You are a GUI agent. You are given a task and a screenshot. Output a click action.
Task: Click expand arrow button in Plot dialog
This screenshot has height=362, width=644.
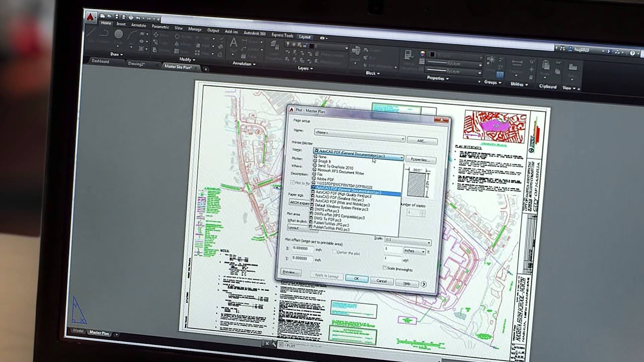coord(423,284)
